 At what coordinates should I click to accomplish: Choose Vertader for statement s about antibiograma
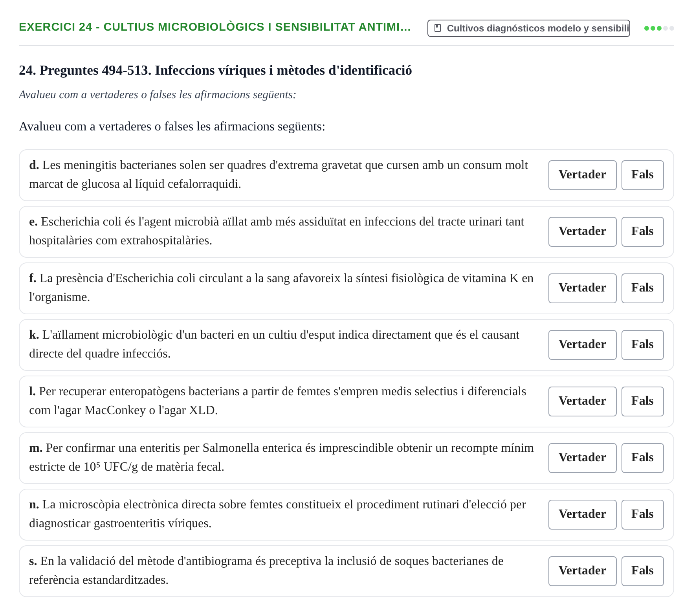click(x=582, y=571)
